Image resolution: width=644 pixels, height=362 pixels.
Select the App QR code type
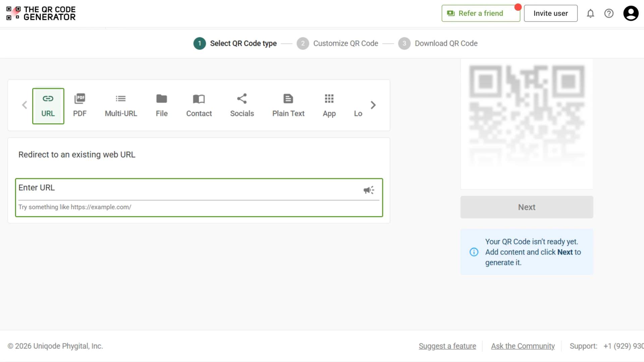[329, 106]
